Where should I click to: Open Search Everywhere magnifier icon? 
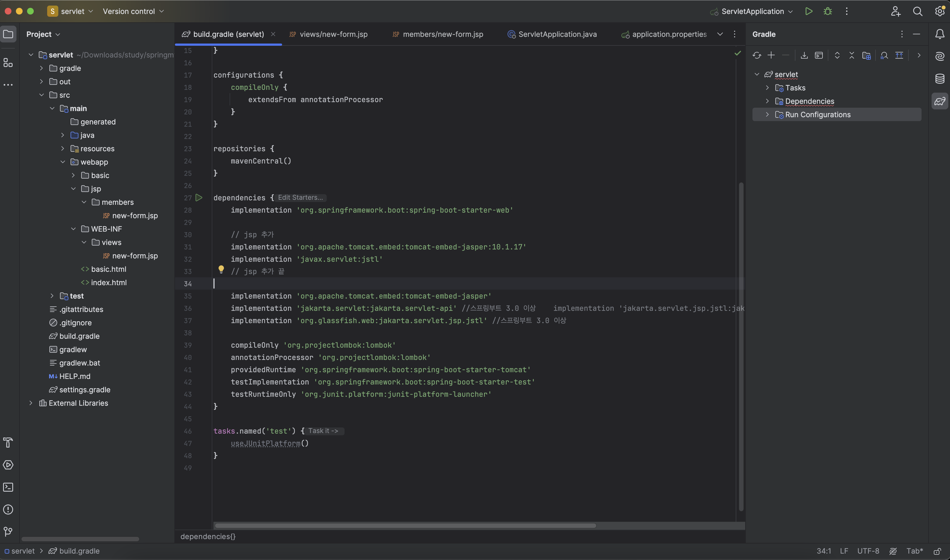click(918, 11)
